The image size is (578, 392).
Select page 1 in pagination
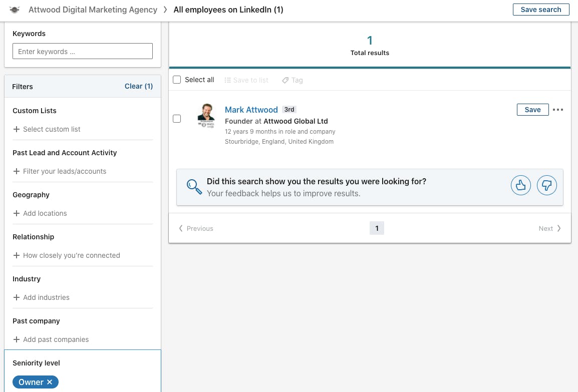[377, 228]
